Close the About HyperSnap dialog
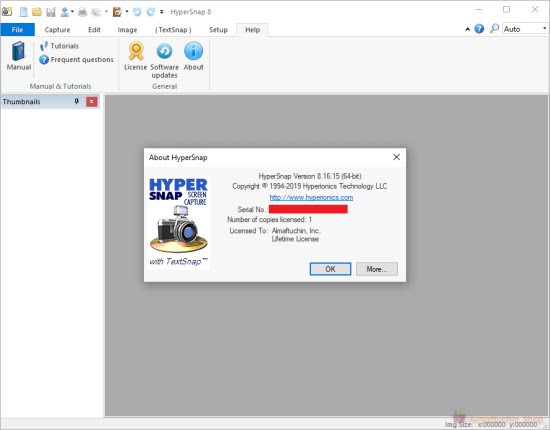The width and height of the screenshot is (550, 430). 396,157
